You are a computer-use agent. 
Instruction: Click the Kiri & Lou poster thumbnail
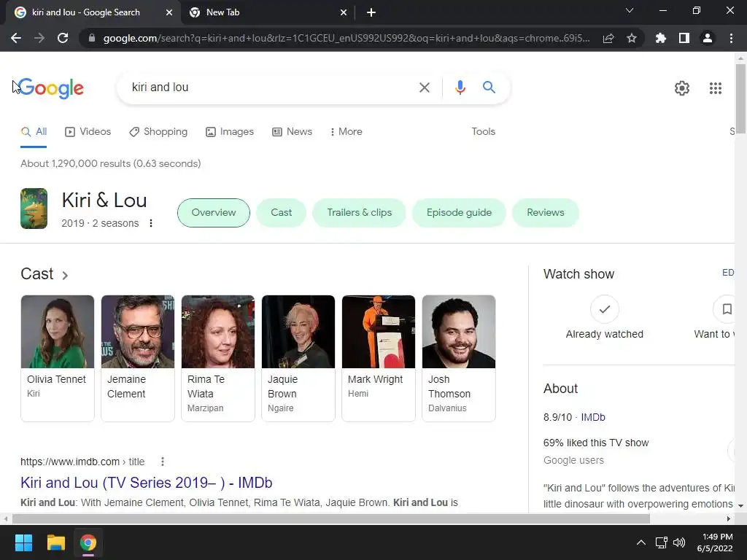pyautogui.click(x=34, y=209)
